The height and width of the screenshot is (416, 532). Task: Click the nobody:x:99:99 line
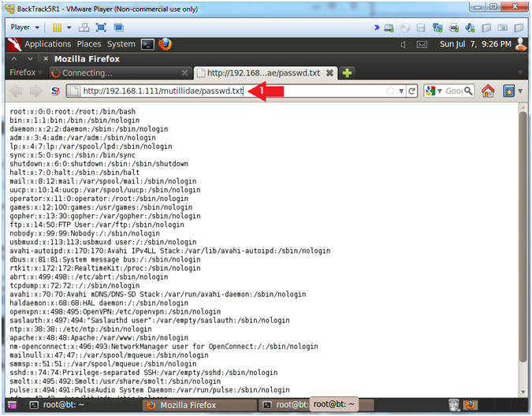point(84,233)
